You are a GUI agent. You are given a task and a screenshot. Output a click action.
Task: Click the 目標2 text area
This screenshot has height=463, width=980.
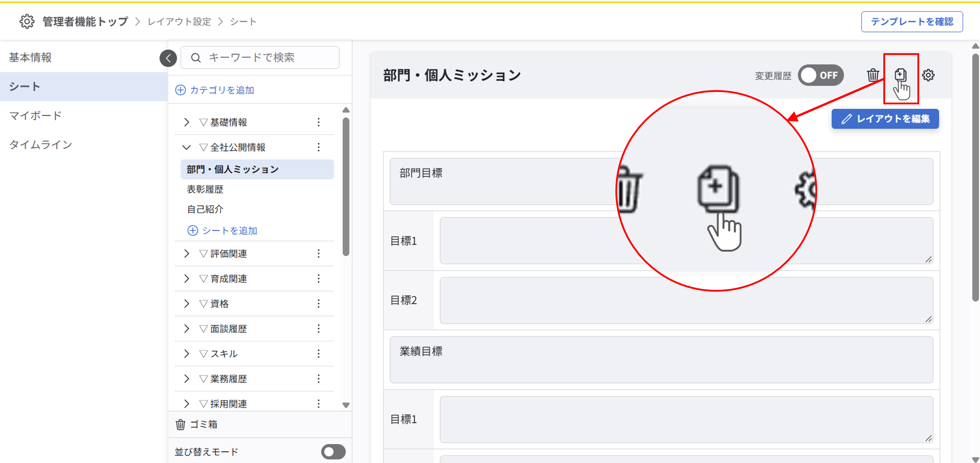tap(686, 300)
